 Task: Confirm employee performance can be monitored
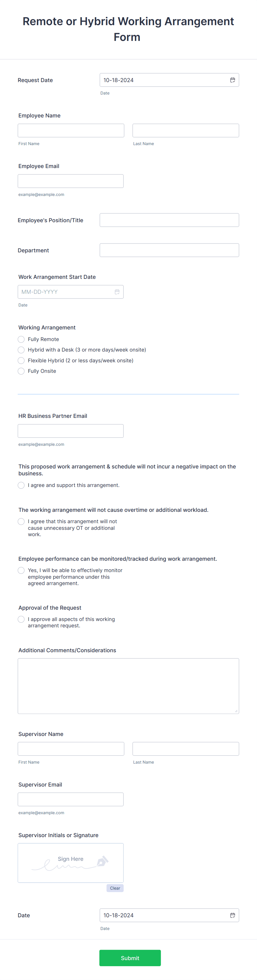[21, 570]
